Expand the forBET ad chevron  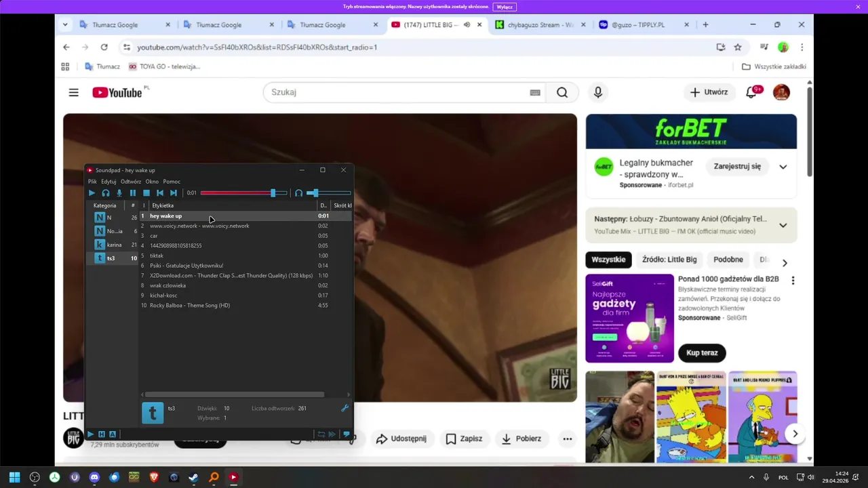783,167
